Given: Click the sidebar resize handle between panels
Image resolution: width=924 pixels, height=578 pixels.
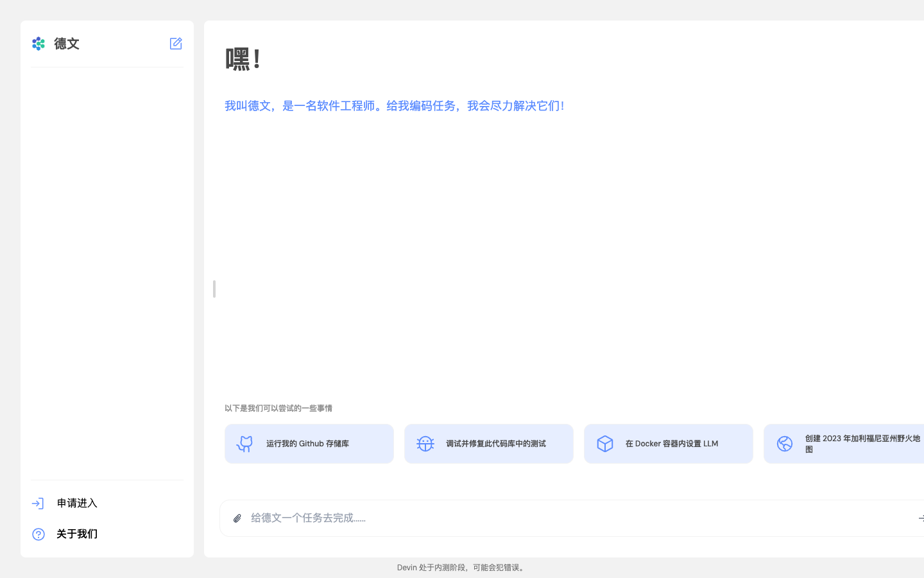Looking at the screenshot, I should pyautogui.click(x=213, y=289).
